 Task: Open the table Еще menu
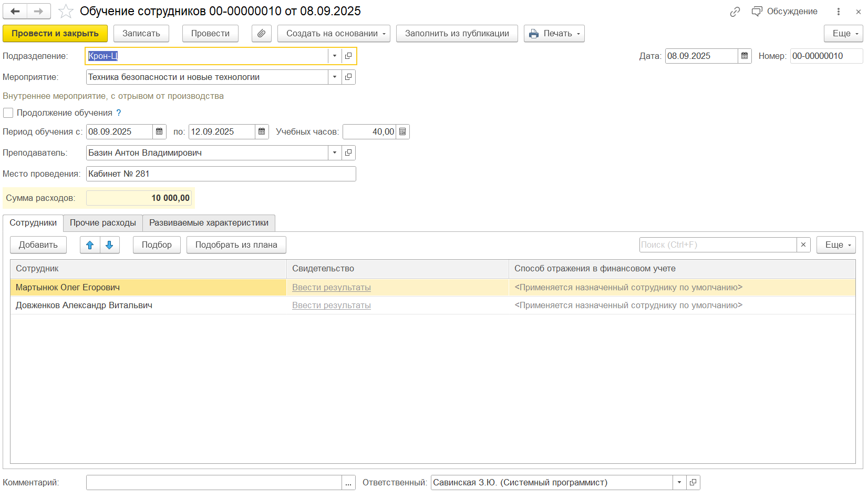pyautogui.click(x=836, y=245)
